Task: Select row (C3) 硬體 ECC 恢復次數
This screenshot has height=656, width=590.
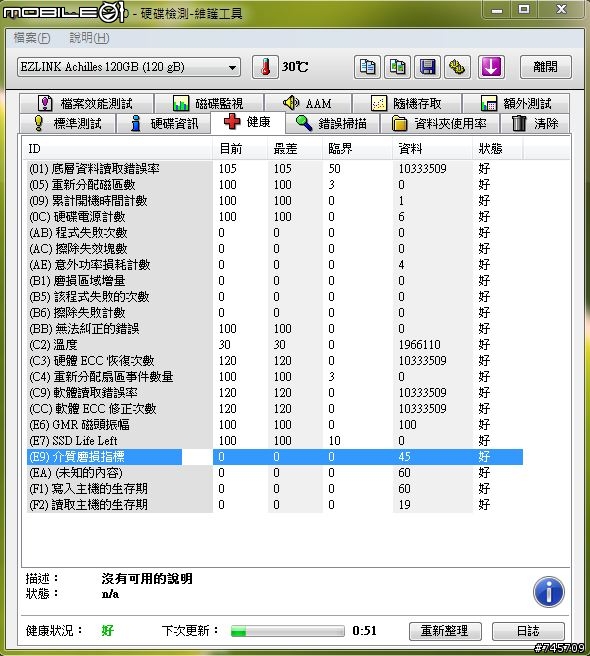Action: point(275,361)
